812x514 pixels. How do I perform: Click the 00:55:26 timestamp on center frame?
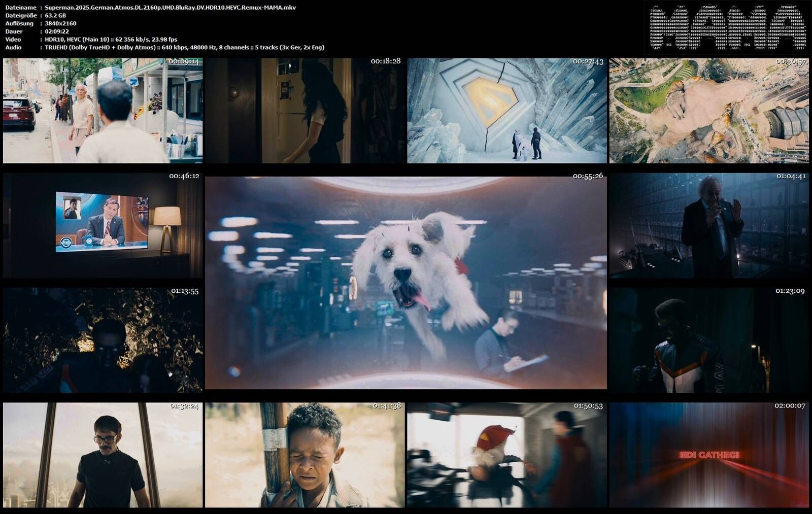[588, 176]
